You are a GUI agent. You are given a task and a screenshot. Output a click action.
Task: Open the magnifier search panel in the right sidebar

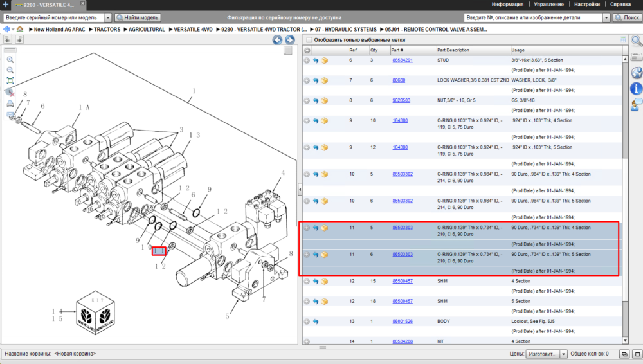[637, 41]
